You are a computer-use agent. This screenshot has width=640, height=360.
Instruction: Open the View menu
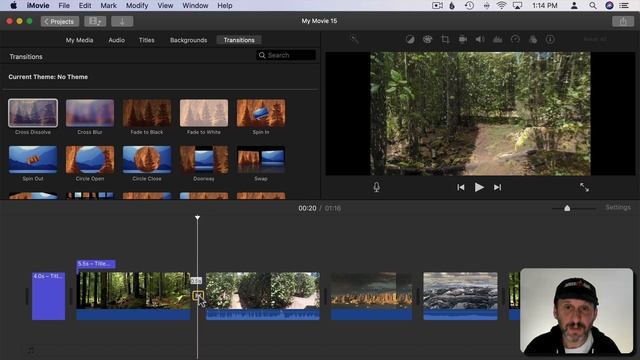165,6
